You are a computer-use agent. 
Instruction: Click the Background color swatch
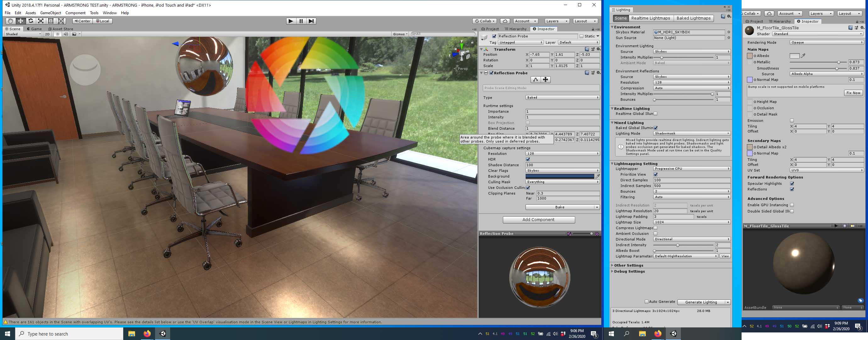(x=560, y=176)
